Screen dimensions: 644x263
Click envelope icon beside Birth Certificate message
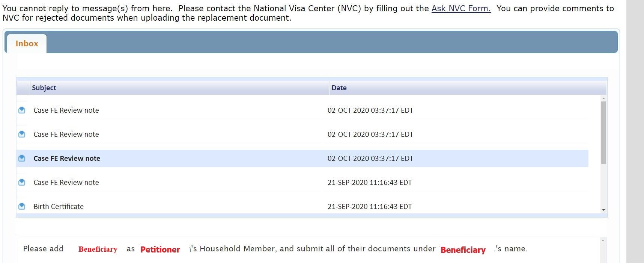22,206
